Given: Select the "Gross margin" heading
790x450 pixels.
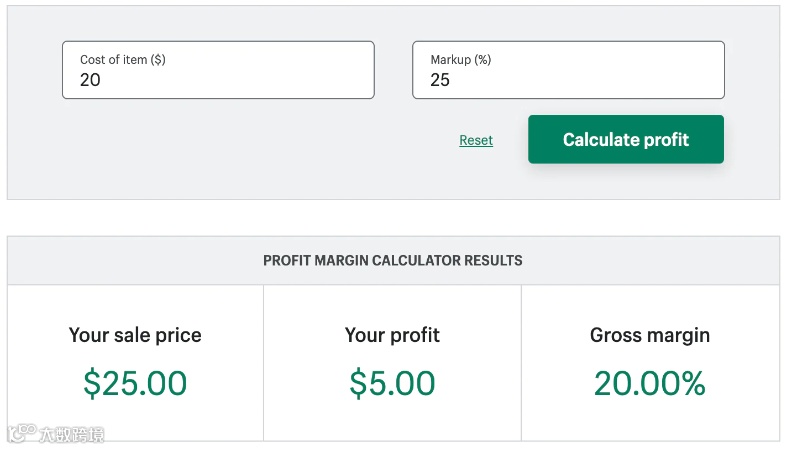Looking at the screenshot, I should click(x=650, y=335).
